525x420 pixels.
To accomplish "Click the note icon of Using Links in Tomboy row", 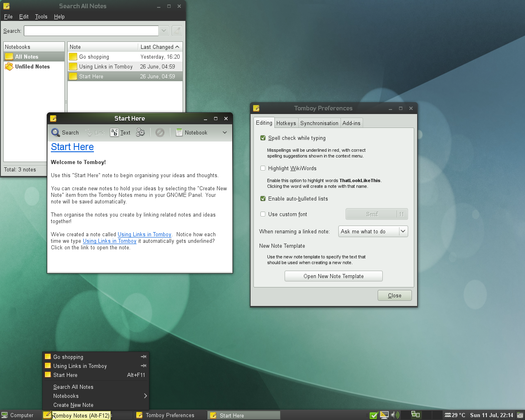I will coord(73,66).
